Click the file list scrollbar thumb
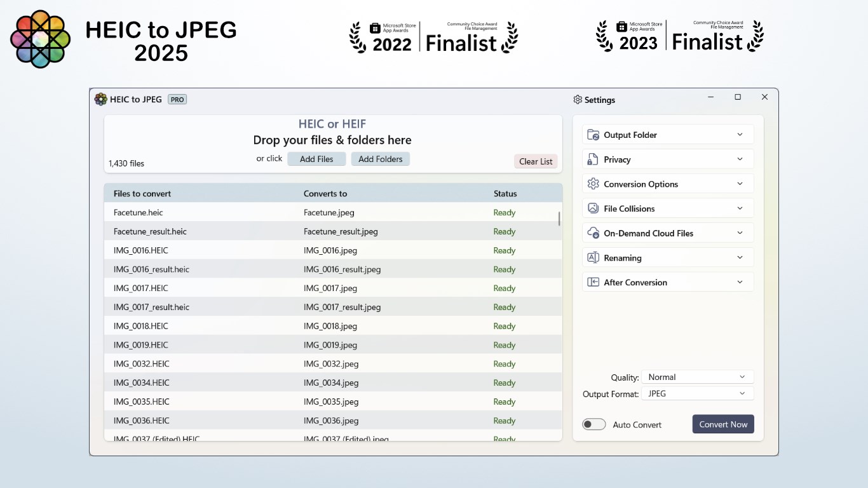Screen dimensions: 868x488 pyautogui.click(x=559, y=219)
